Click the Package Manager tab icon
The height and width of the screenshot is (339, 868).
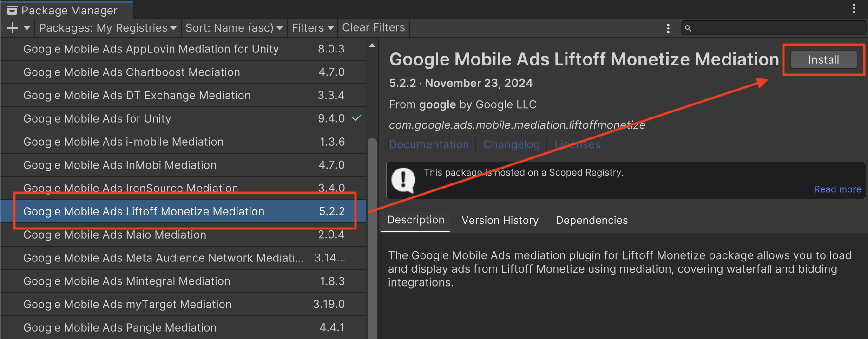pos(12,10)
